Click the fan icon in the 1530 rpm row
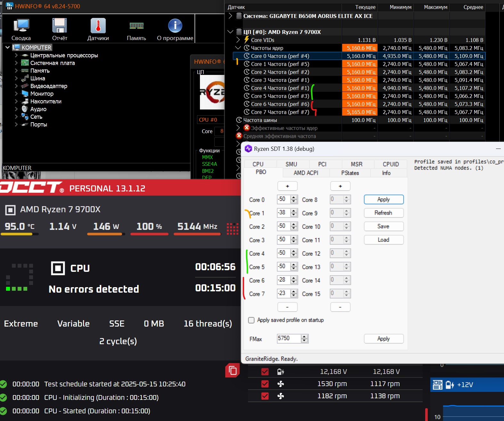Screen dimensions: 504x421 point(281,384)
